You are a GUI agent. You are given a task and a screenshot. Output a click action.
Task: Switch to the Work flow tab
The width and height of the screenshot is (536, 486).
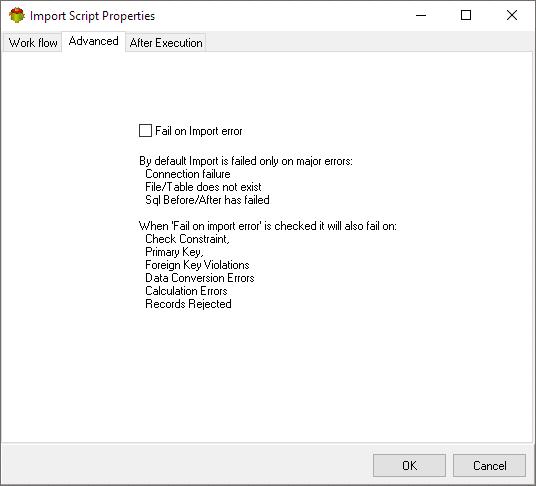[x=33, y=43]
